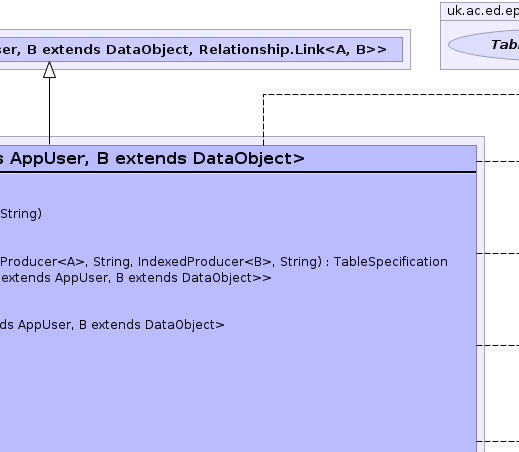
Task: Select the vertical dashed dependency line
Action: tap(263, 120)
